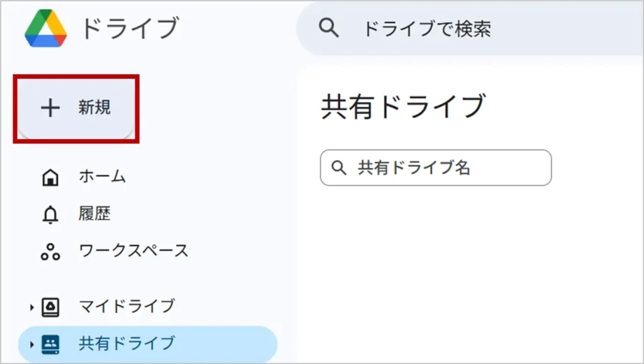
Task: Go to ワークスペース in the sidebar
Action: coord(133,251)
